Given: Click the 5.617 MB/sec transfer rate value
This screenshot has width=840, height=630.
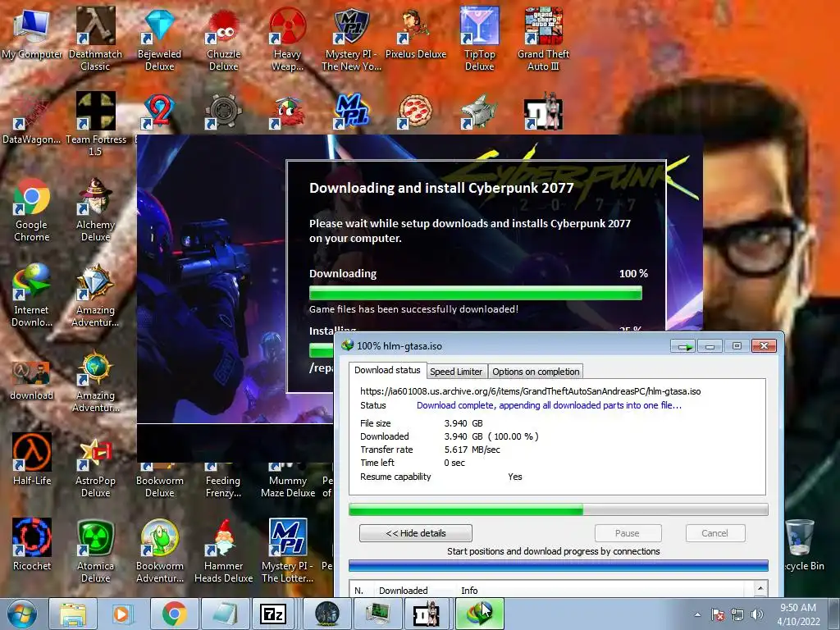Looking at the screenshot, I should point(472,450).
